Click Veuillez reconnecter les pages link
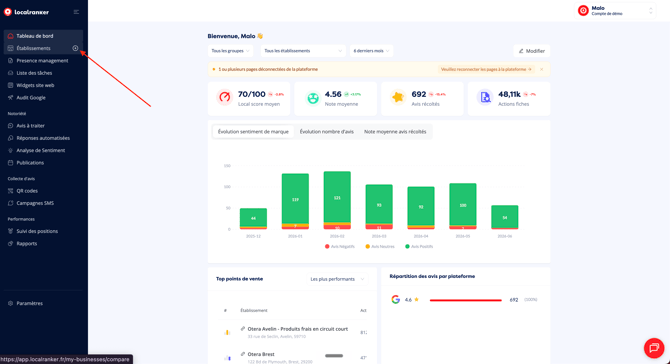Screen dimensions: 670x364 [486, 69]
